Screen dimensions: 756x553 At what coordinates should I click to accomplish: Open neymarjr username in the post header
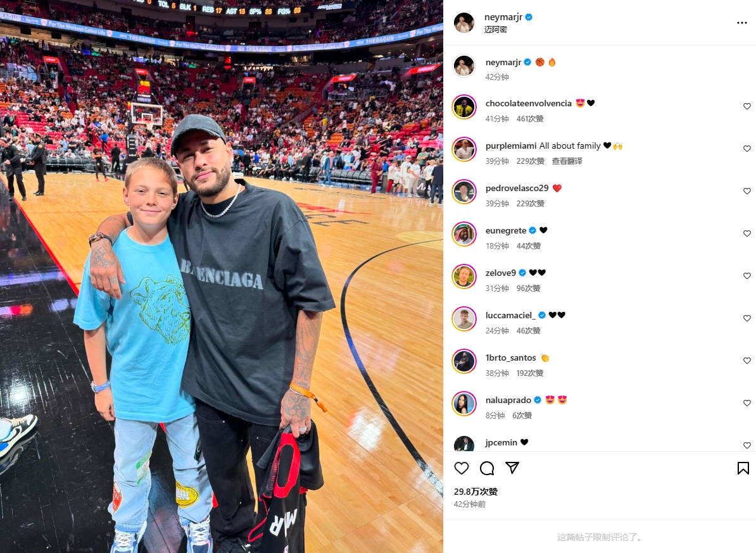(x=503, y=17)
